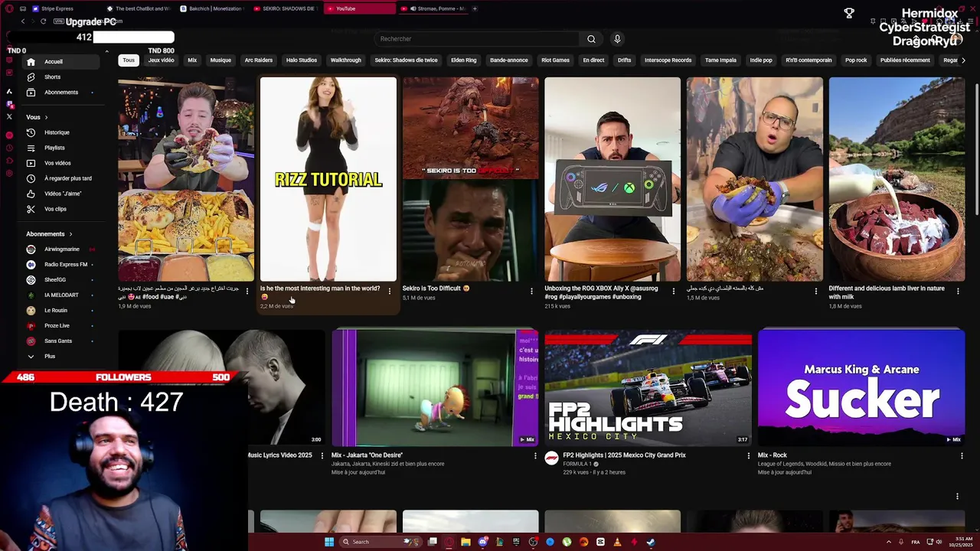Select the Tame Impala filter chip

coord(720,60)
